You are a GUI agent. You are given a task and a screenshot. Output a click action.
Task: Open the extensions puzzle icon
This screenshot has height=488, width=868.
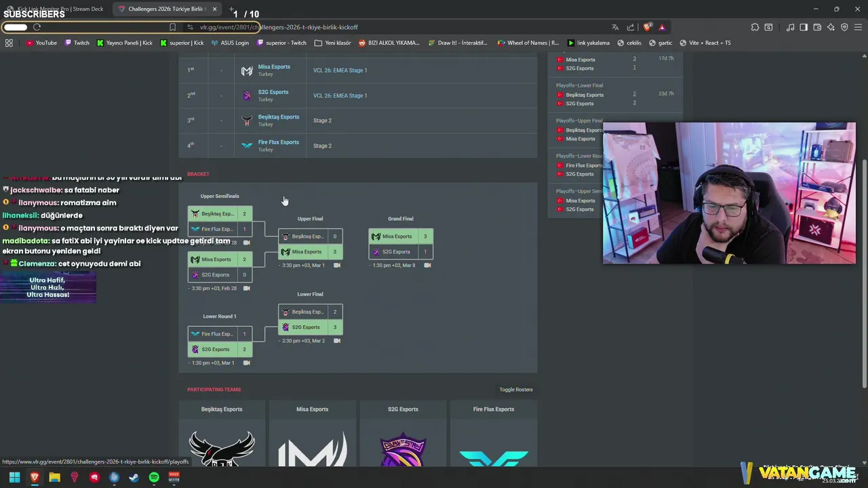[x=755, y=27]
